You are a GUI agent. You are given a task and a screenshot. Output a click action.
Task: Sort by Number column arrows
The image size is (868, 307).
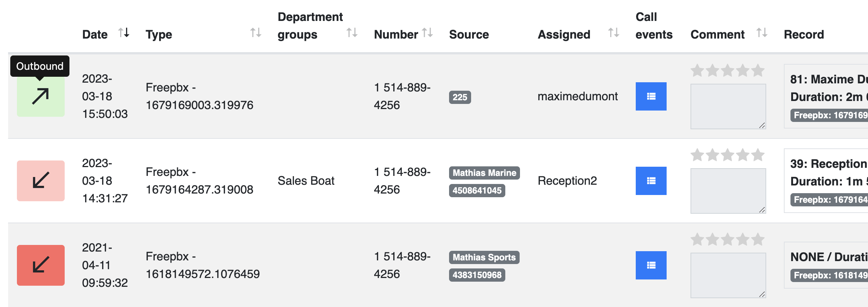coord(427,33)
